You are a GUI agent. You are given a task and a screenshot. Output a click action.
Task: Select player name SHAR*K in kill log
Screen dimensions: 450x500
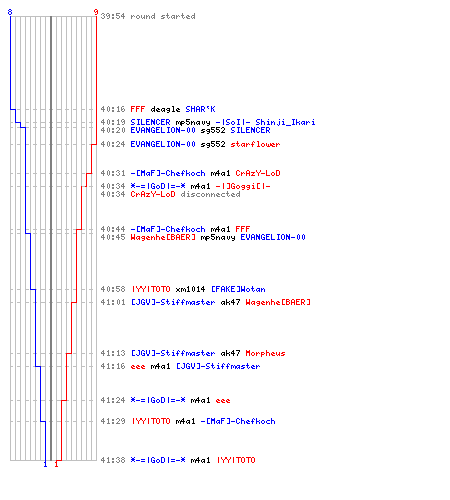[x=200, y=109]
